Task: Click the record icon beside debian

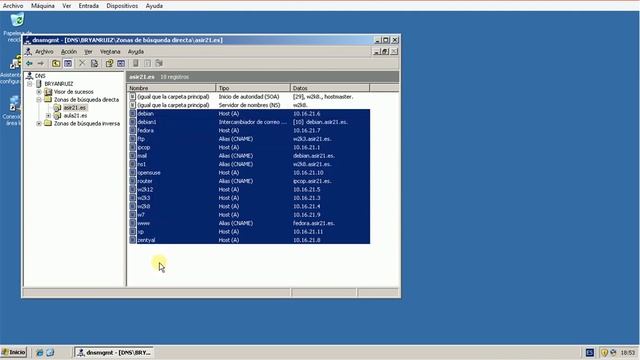Action: pos(133,113)
